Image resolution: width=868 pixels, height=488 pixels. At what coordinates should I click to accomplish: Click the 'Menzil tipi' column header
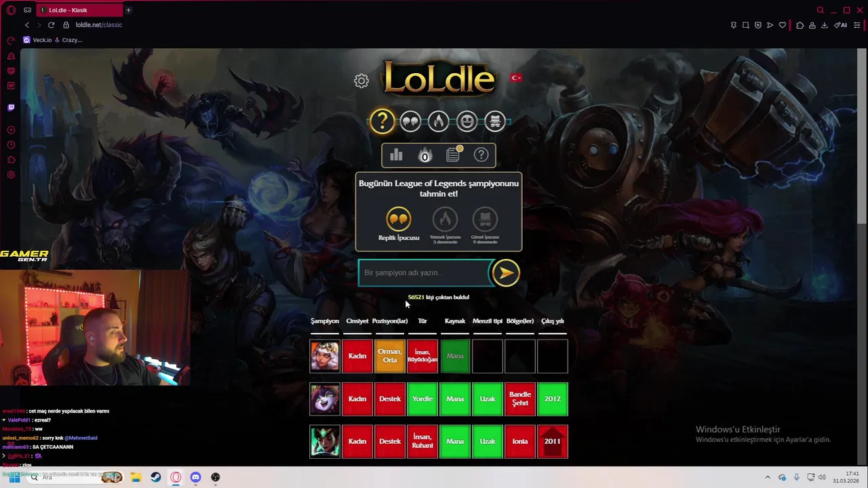coord(488,321)
